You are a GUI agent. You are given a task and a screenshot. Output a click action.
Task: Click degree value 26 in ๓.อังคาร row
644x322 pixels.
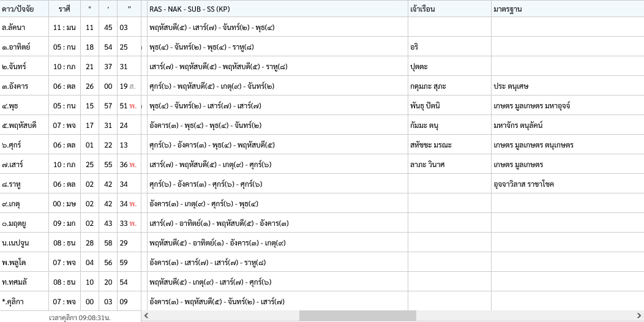(89, 86)
